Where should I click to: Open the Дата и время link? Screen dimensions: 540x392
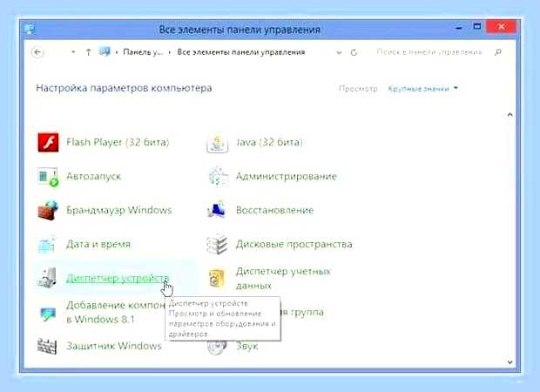pyautogui.click(x=98, y=244)
